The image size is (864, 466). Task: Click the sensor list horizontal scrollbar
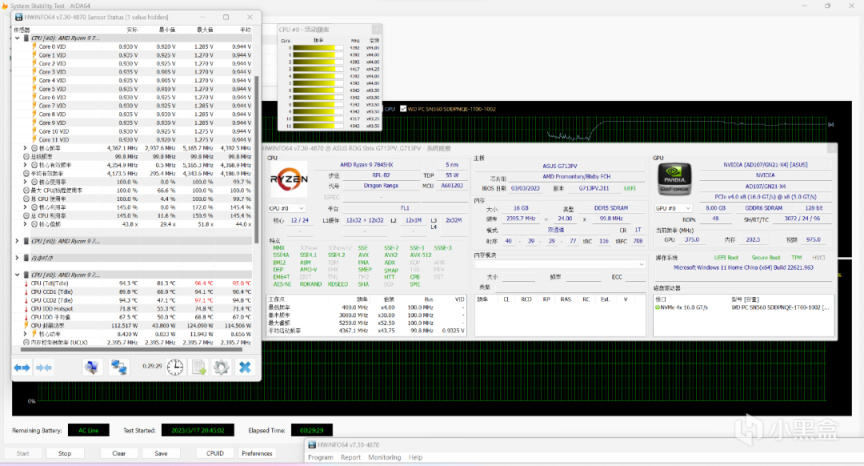click(x=131, y=349)
